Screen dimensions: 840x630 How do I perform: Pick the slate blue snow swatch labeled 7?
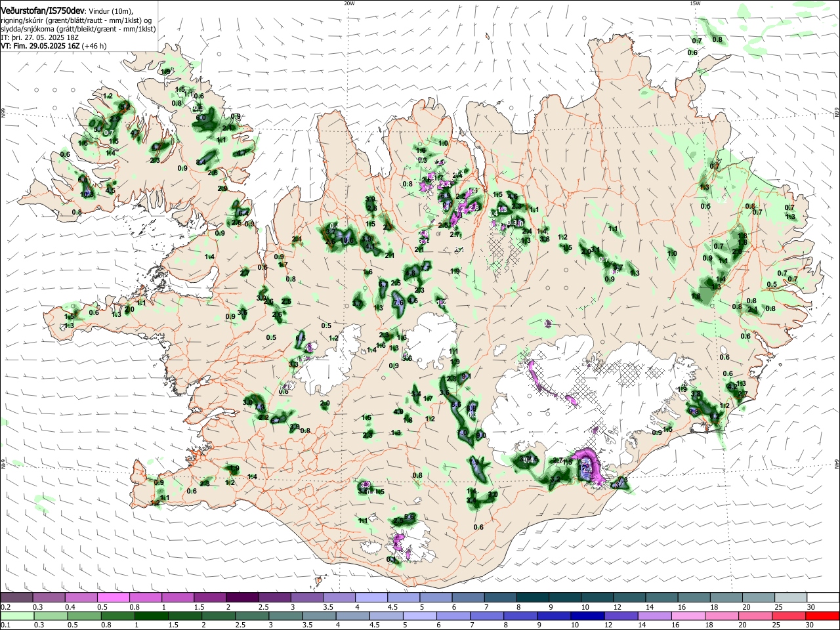(500, 597)
